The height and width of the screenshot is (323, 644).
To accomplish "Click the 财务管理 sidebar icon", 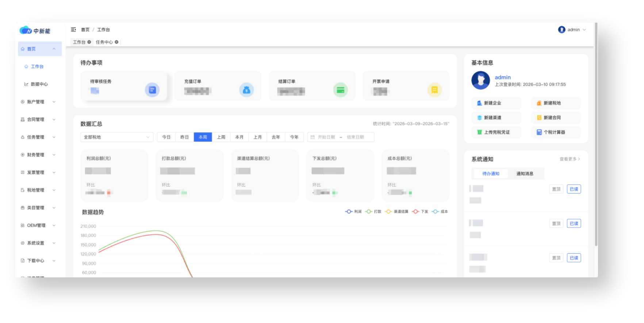I will [x=23, y=155].
